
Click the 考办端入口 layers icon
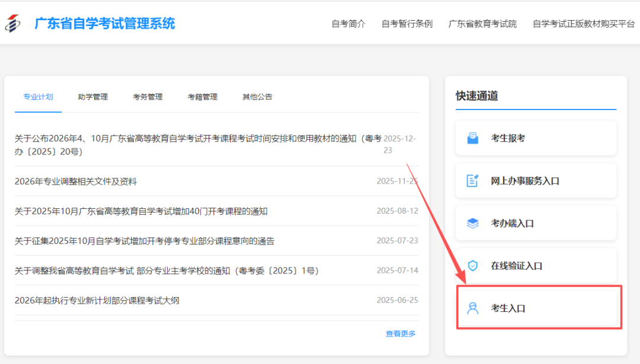point(473,223)
